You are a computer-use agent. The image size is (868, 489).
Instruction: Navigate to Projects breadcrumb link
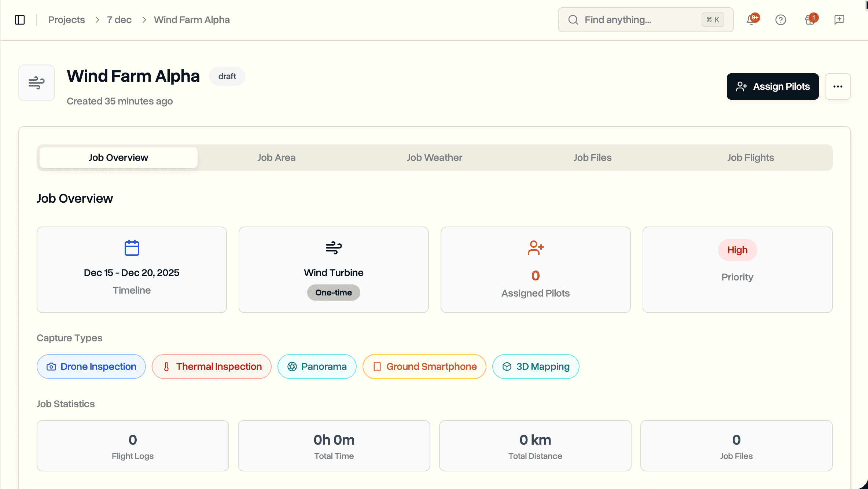[x=66, y=19]
